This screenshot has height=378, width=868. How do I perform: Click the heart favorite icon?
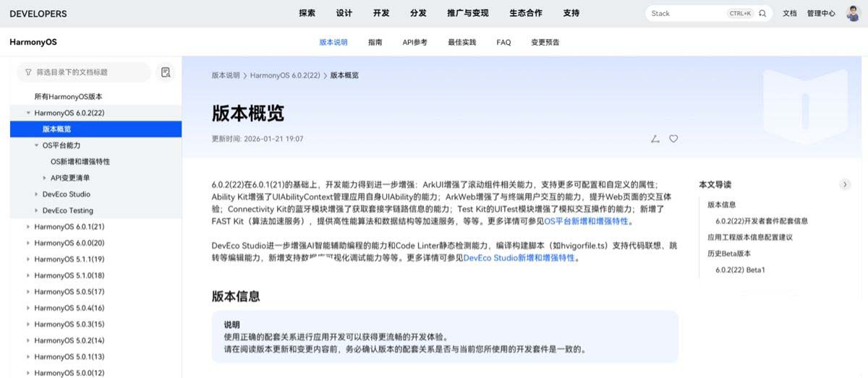pyautogui.click(x=673, y=139)
